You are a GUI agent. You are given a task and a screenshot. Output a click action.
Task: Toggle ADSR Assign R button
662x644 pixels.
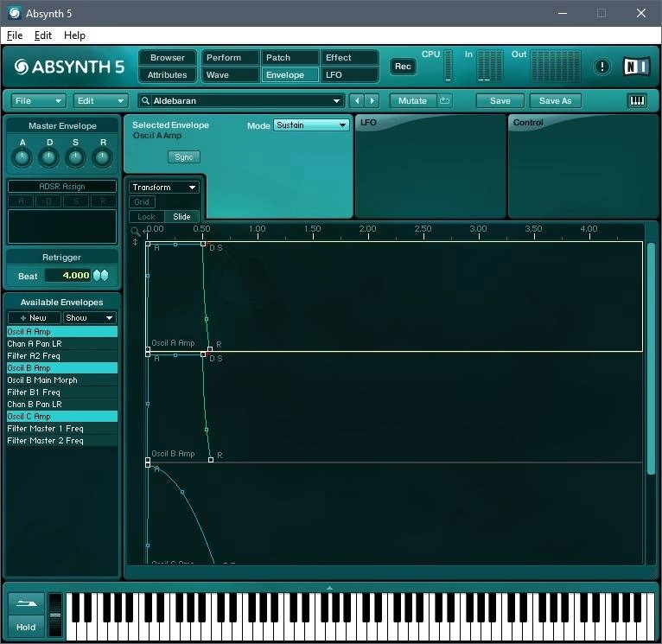pos(103,201)
